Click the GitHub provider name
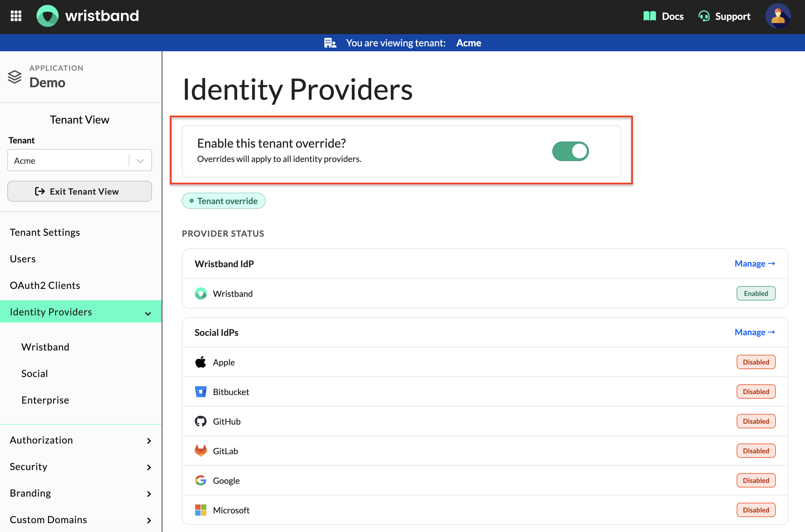Screen dimensions: 805x532 click(x=227, y=421)
